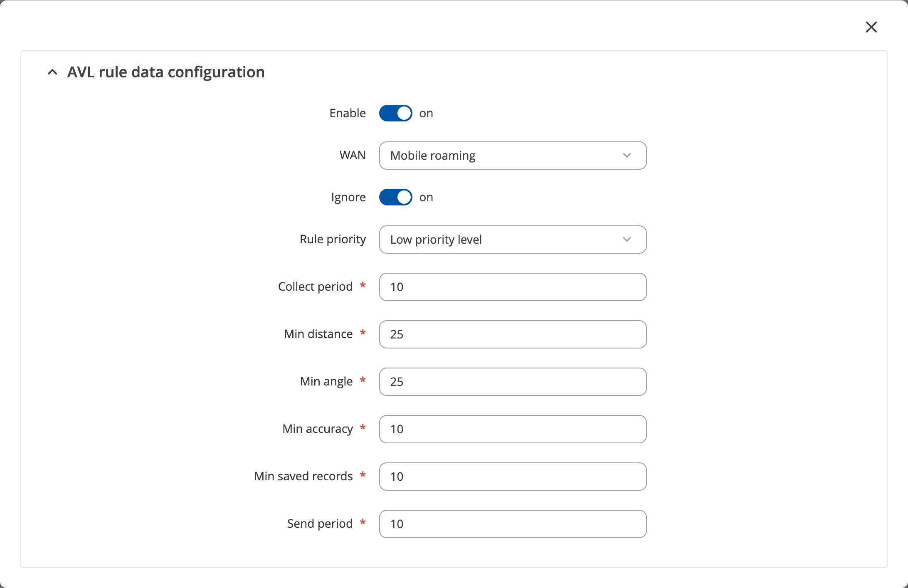Select the Min angle input box
908x588 pixels.
[x=513, y=382]
